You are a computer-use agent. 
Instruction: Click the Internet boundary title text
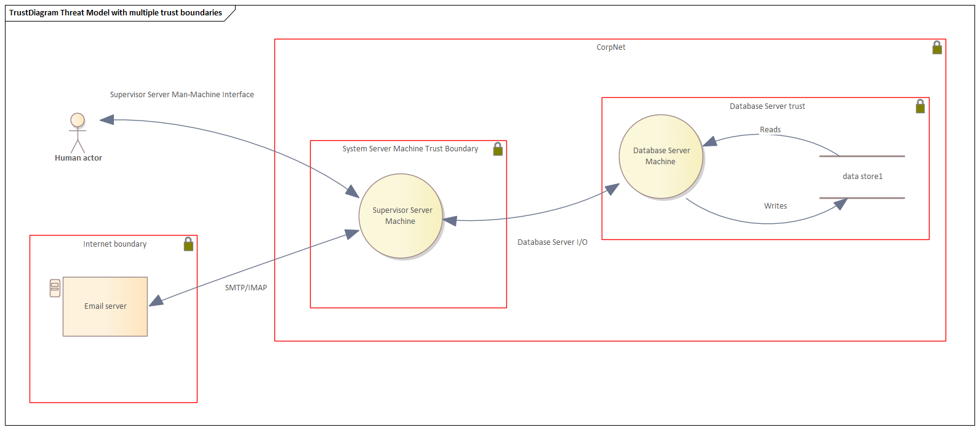114,244
